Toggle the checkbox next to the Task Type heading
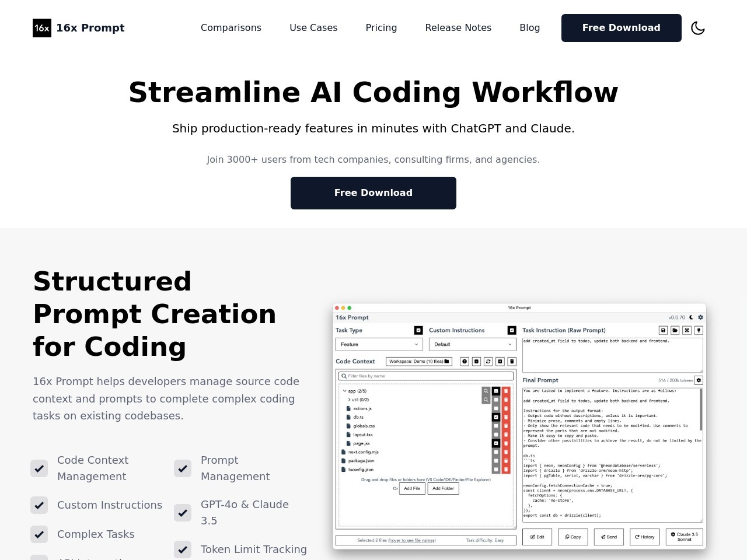This screenshot has height=560, width=747. [x=418, y=330]
